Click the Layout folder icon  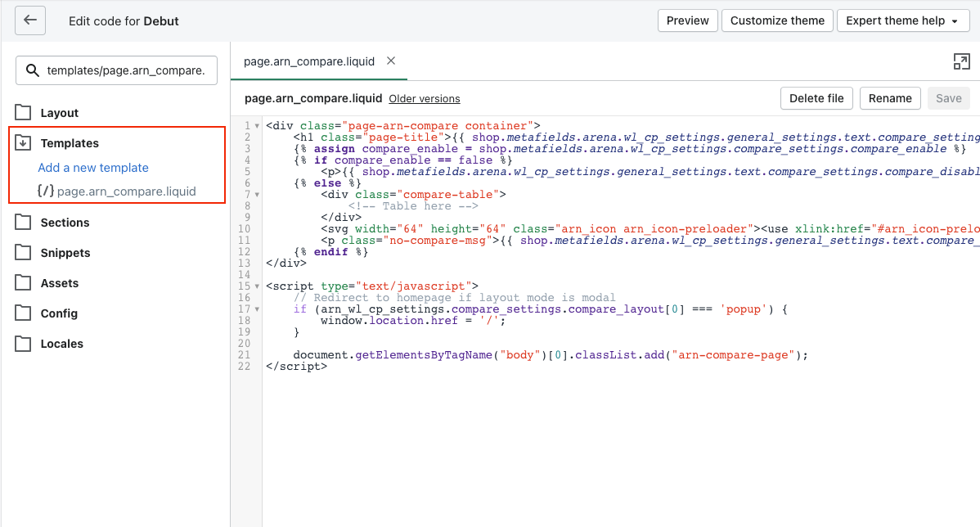click(x=23, y=113)
